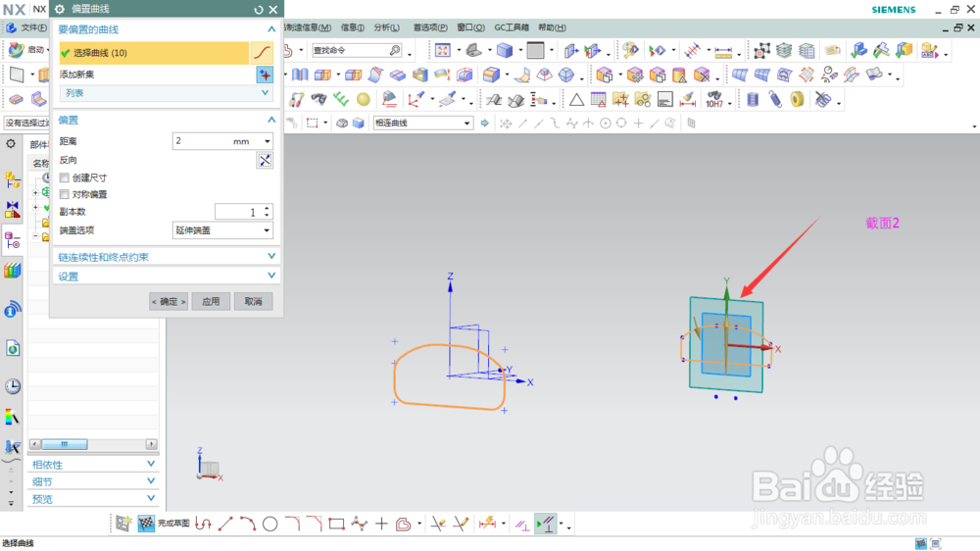
Task: Select the Circle sketch tool
Action: point(270,524)
